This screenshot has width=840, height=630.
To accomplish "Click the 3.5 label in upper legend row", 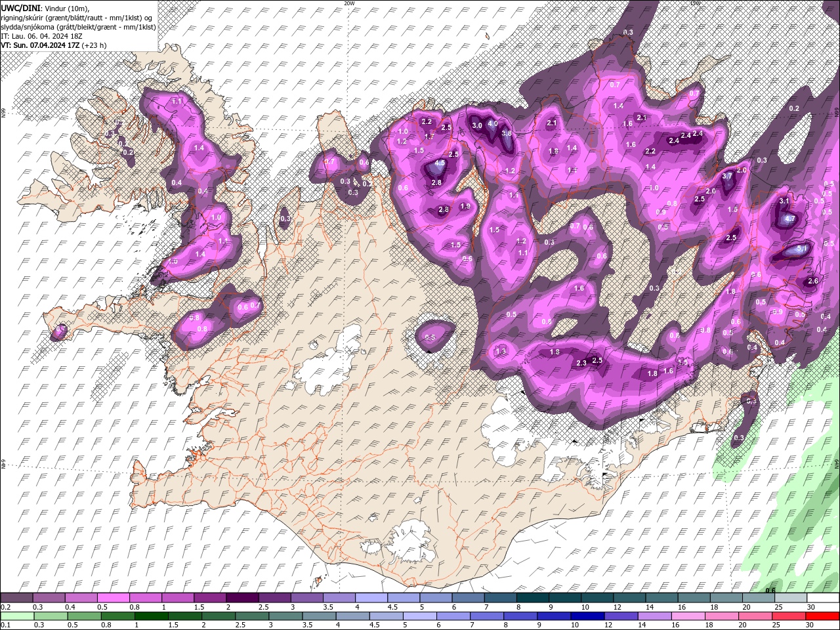I will coord(327,608).
